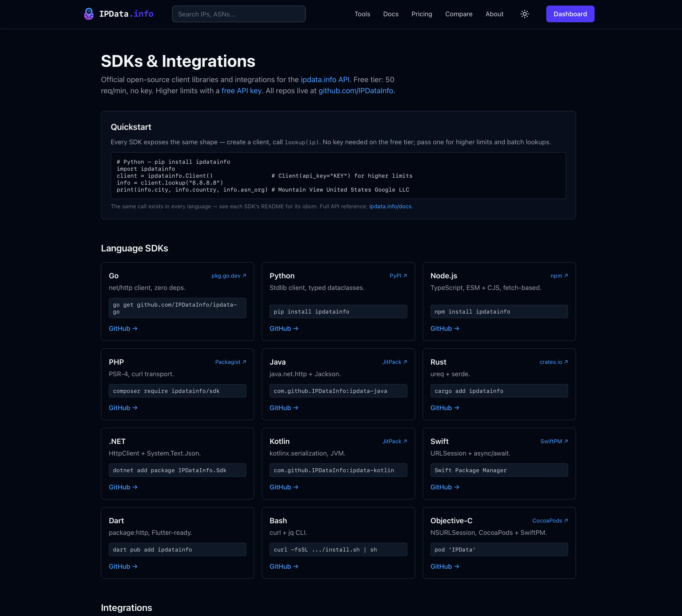This screenshot has height=616, width=682.
Task: Open SwiftPM link on Swift card
Action: point(554,441)
